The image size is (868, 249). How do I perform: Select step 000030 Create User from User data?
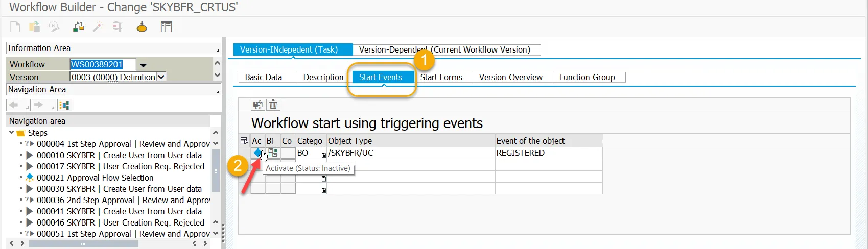(x=119, y=189)
